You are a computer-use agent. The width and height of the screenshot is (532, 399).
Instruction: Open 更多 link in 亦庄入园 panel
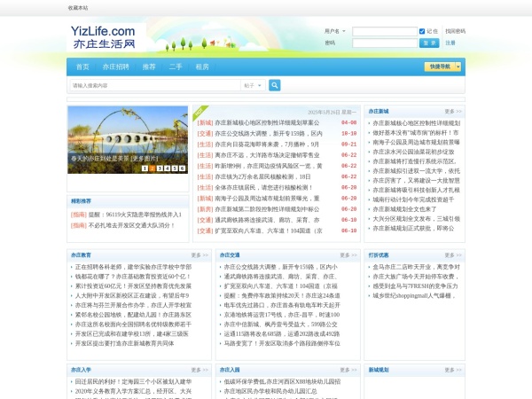(x=348, y=370)
